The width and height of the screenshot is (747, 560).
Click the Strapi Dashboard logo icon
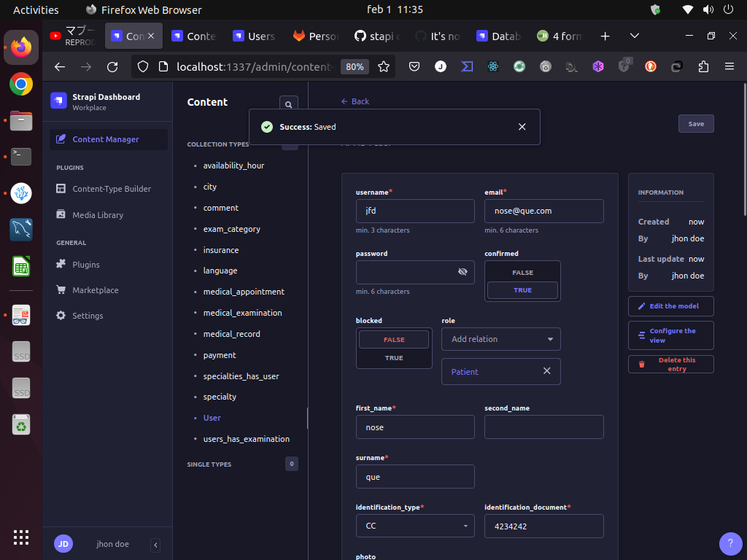(x=58, y=101)
